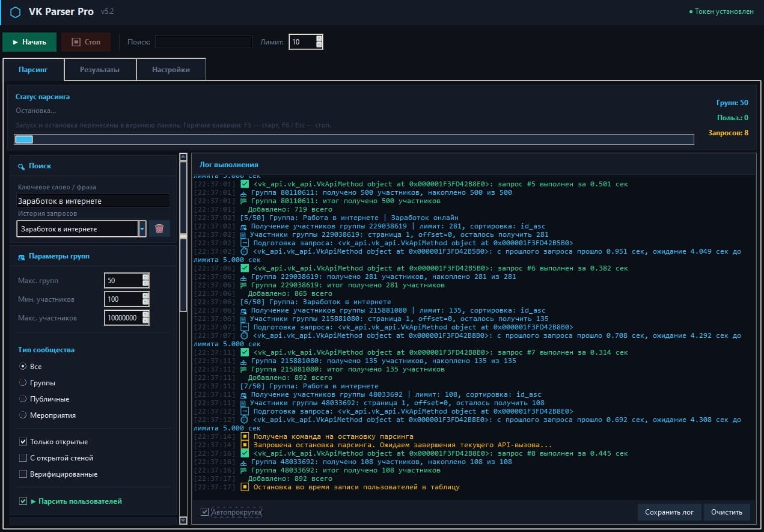Click users icon on 'Получение участников группы 215881080'
Image resolution: width=764 pixels, height=532 pixels.
(x=243, y=310)
